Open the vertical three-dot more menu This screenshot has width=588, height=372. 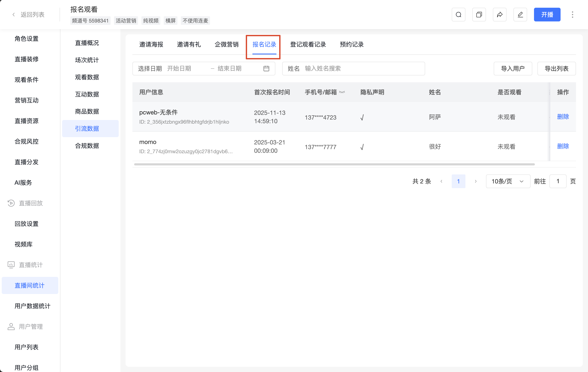(x=572, y=15)
